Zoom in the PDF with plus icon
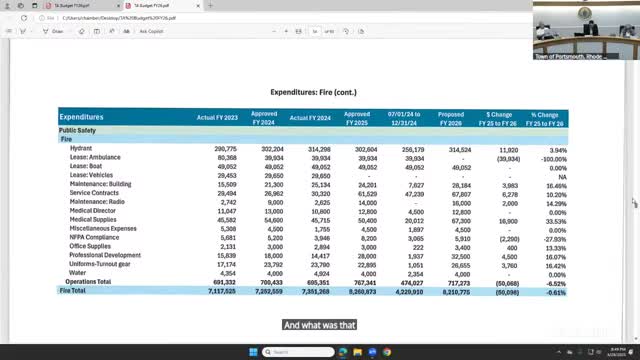The width and height of the screenshot is (640, 360). point(286,31)
